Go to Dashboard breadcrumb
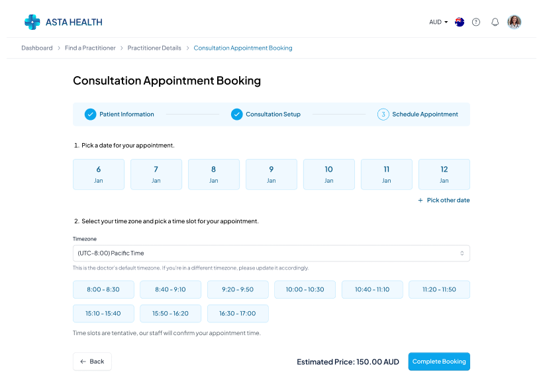 (x=37, y=48)
